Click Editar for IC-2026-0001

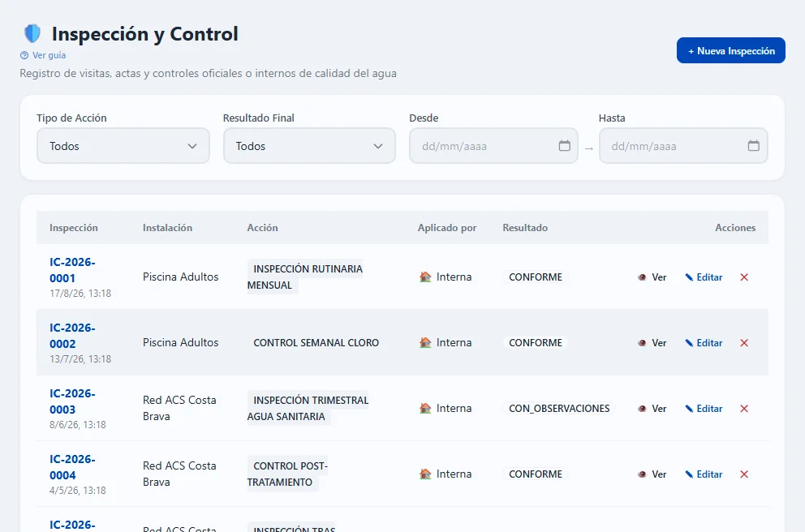point(704,277)
